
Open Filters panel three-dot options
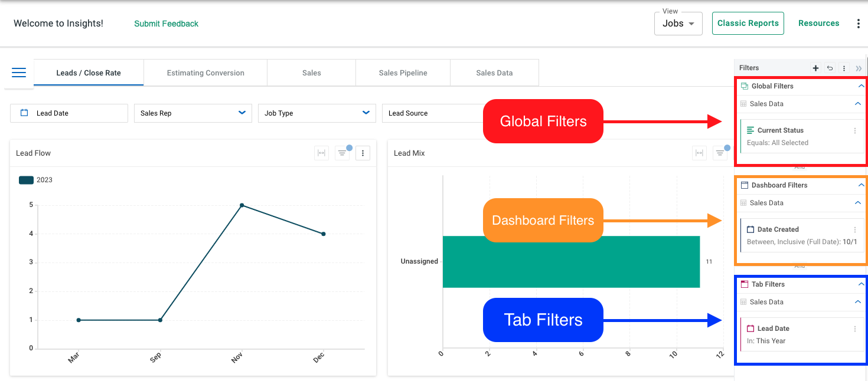coord(844,68)
